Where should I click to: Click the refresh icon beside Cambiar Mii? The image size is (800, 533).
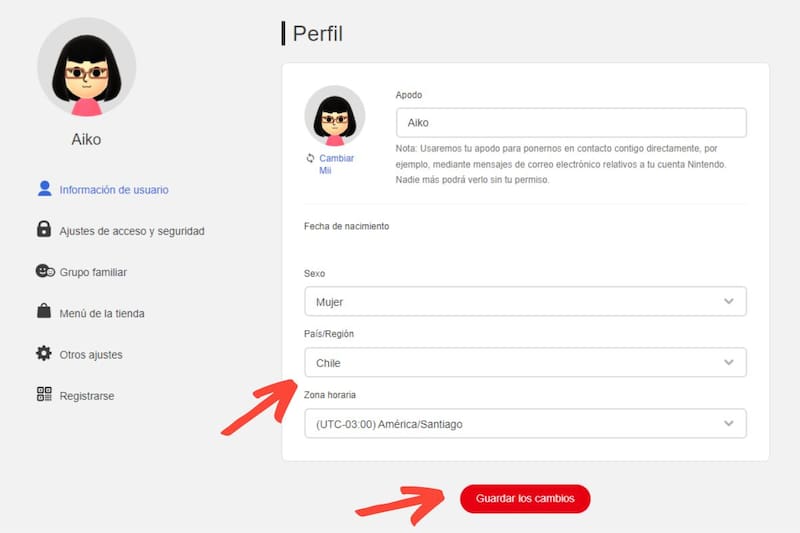pyautogui.click(x=311, y=158)
